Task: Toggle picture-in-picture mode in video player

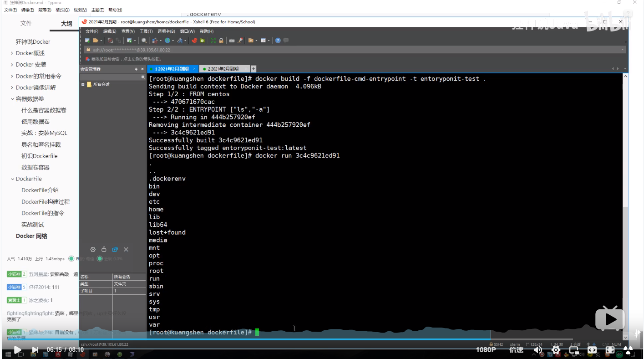Action: 574,350
